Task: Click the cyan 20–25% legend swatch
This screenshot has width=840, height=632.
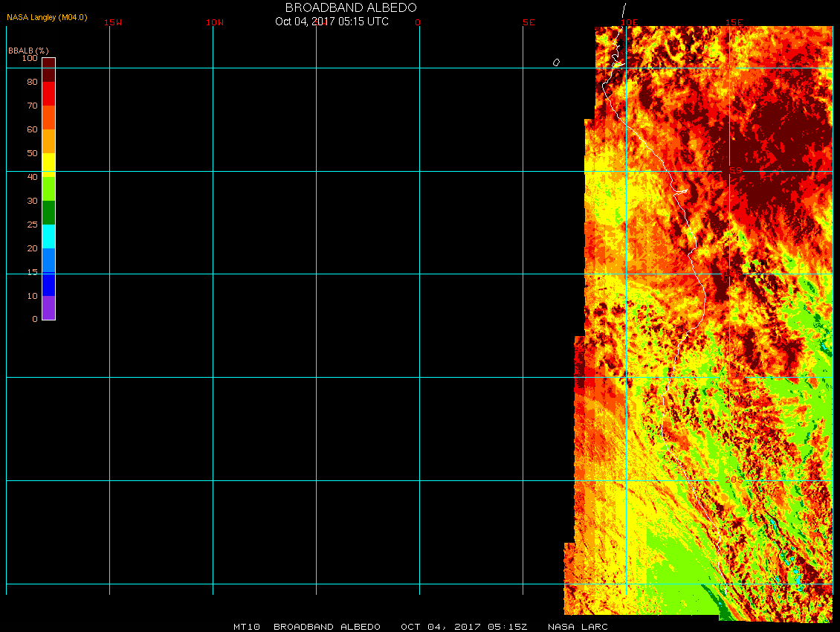Action: point(48,236)
